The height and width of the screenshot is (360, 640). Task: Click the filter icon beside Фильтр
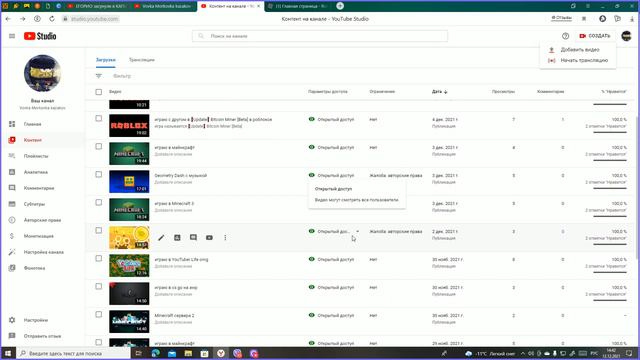click(x=99, y=76)
